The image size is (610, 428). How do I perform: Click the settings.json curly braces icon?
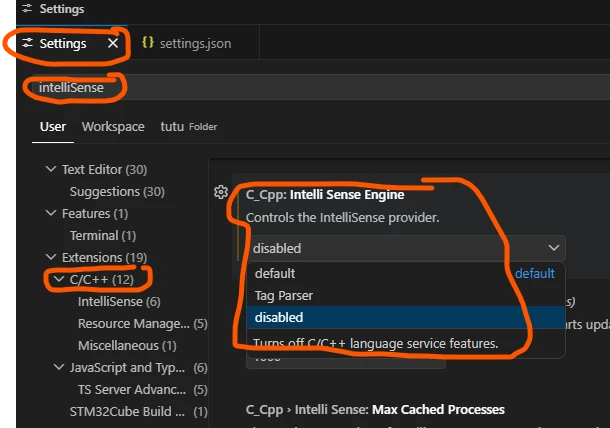tap(148, 42)
